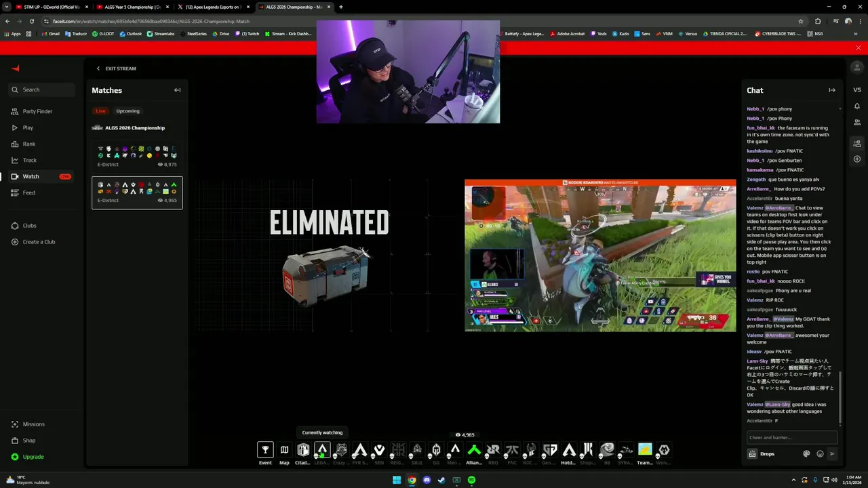Open the Map view in bottom bar
Image resolution: width=868 pixels, height=488 pixels.
(x=284, y=450)
